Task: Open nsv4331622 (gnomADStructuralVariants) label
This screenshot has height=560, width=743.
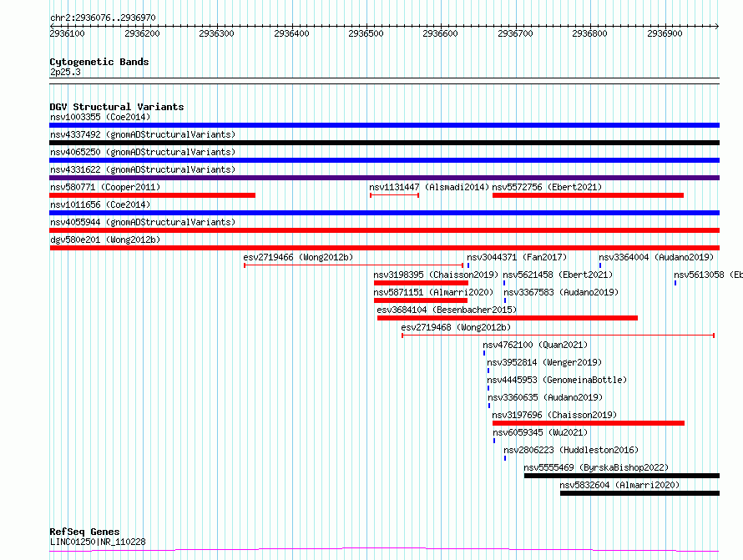Action: [143, 169]
